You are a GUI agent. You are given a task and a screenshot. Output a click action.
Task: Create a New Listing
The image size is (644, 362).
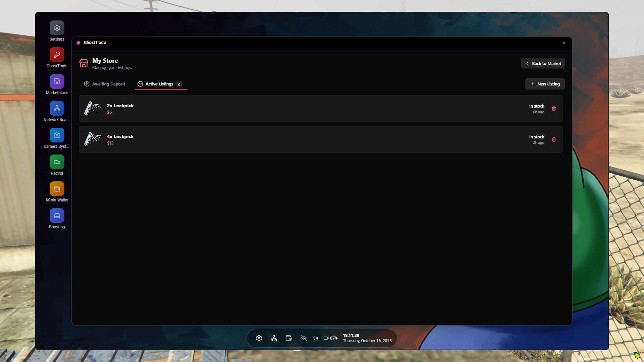pyautogui.click(x=545, y=84)
